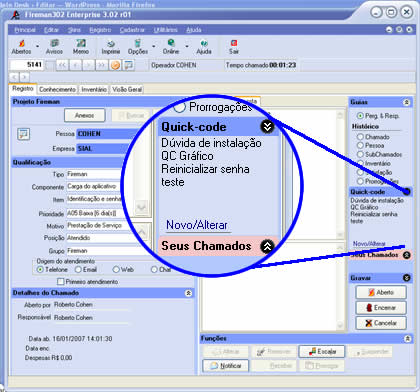Click the Tipo field showing Fireman

tap(94, 174)
